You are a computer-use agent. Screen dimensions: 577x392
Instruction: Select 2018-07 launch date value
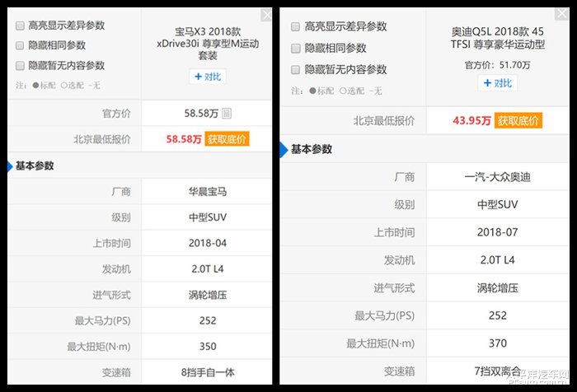[x=498, y=232]
